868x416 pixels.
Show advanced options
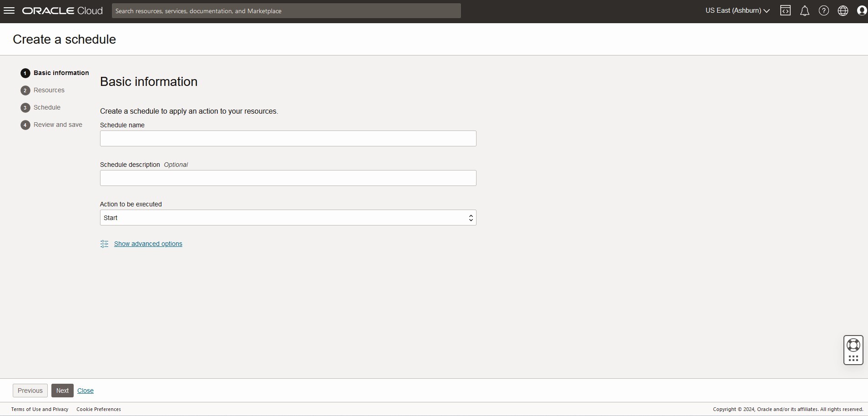click(x=148, y=244)
